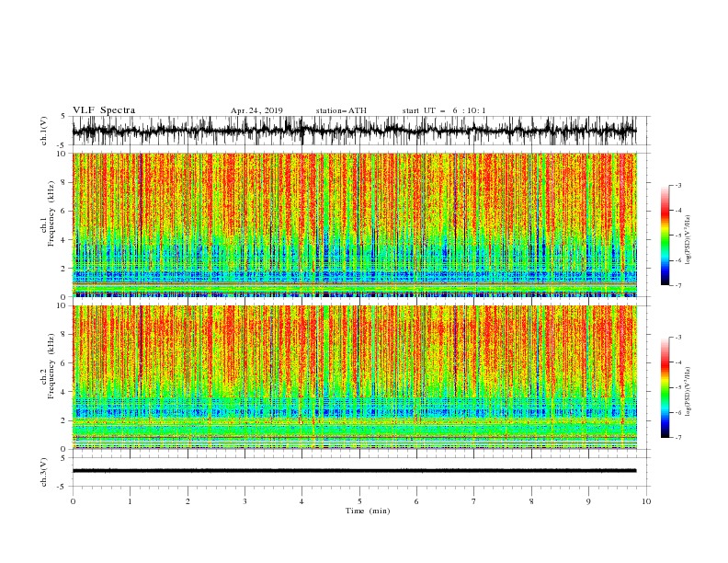Click time axis tick label "1"
Screen dimensions: 728x563
130,501
